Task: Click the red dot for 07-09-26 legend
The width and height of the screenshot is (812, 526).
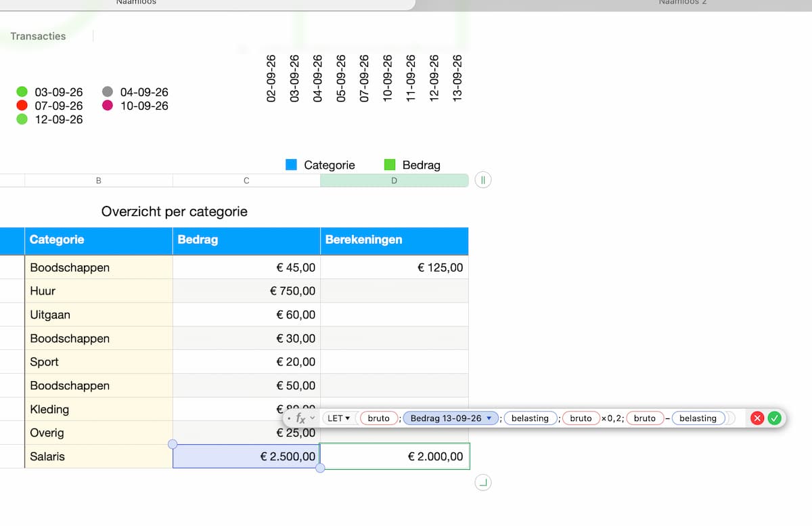Action: coord(22,106)
